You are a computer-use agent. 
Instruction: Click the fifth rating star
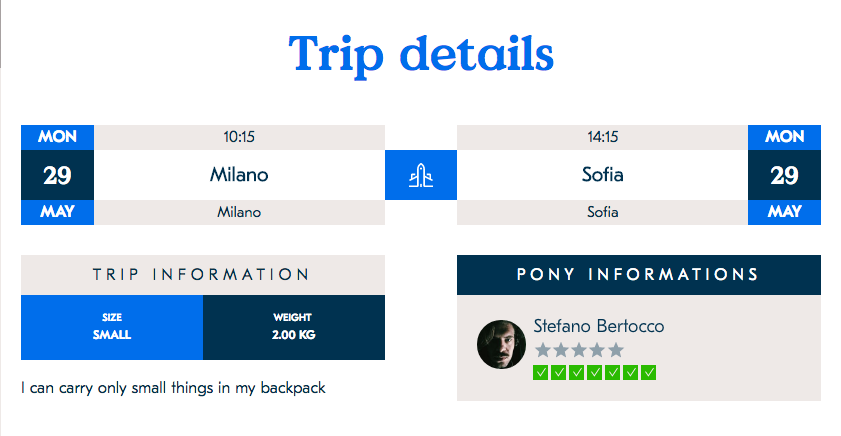point(616,350)
